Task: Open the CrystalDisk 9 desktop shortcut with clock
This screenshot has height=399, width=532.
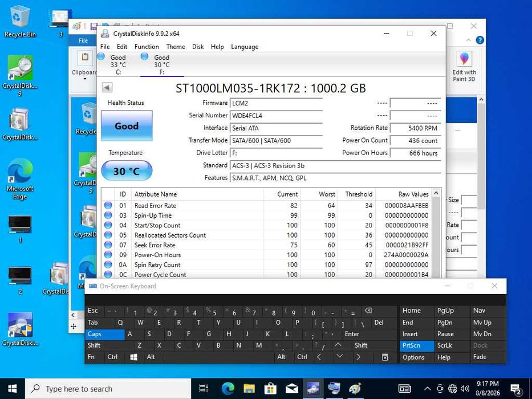Action: click(20, 76)
